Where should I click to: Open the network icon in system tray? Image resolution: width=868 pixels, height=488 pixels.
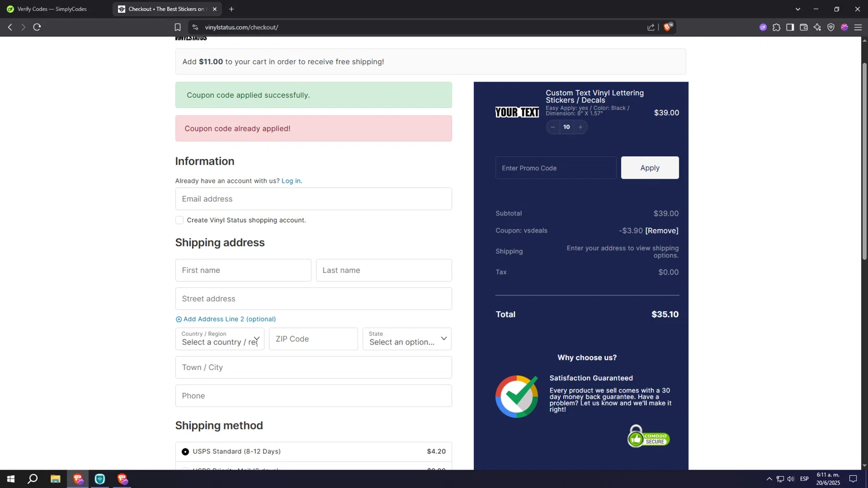click(780, 479)
